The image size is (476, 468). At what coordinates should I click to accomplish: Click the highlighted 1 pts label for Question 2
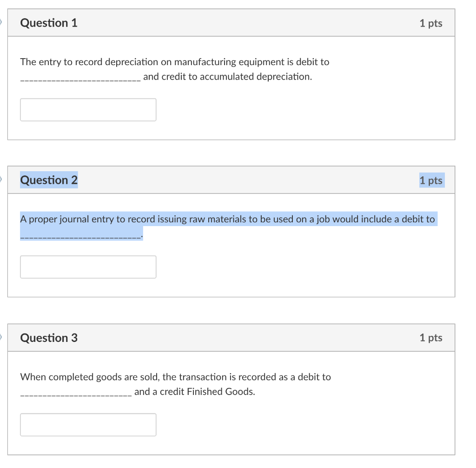click(431, 180)
